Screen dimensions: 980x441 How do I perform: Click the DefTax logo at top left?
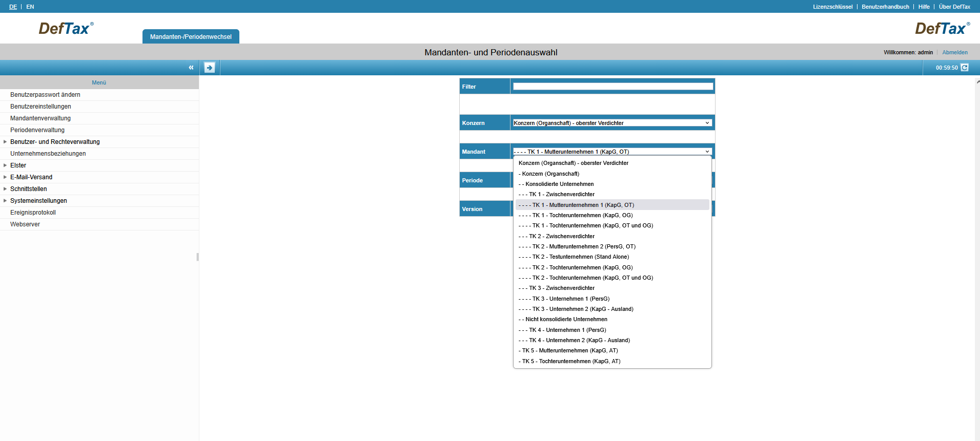click(x=66, y=28)
